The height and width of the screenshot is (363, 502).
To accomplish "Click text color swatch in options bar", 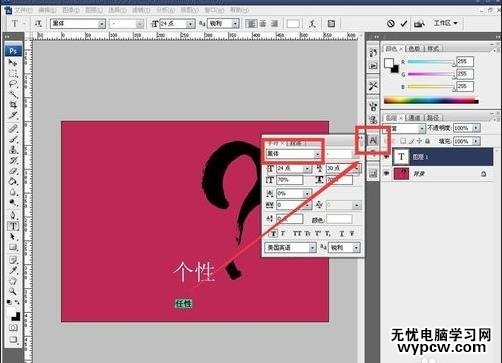I will [x=293, y=24].
